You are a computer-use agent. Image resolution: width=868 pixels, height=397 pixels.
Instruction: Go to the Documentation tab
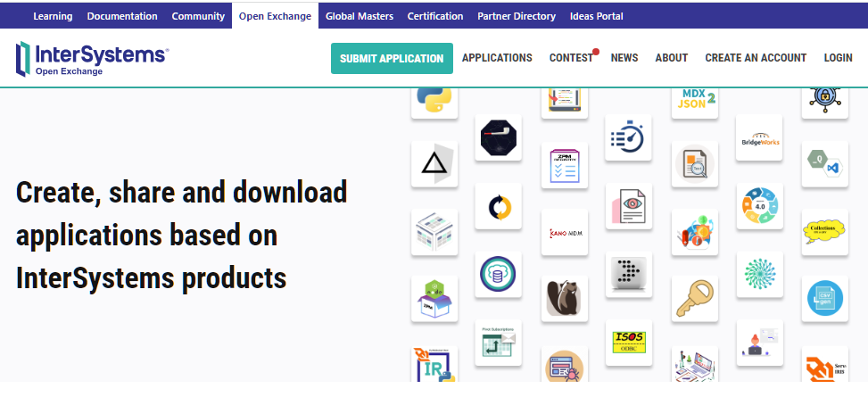[x=122, y=16]
